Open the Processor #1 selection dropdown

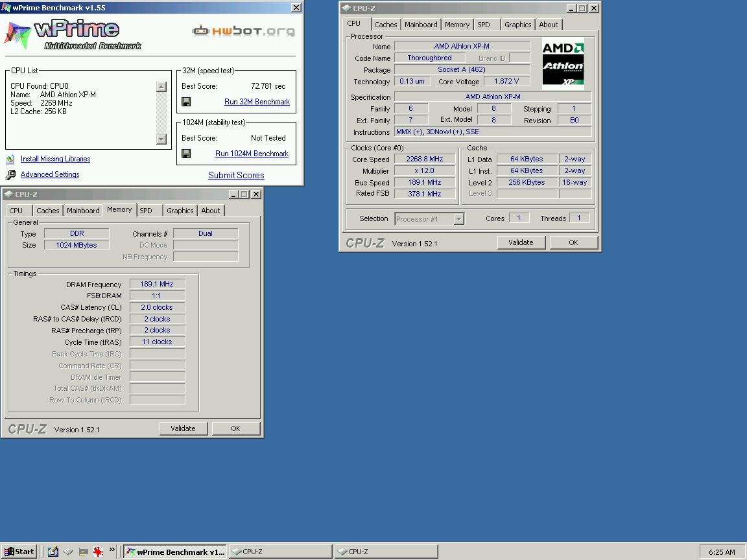click(x=459, y=218)
